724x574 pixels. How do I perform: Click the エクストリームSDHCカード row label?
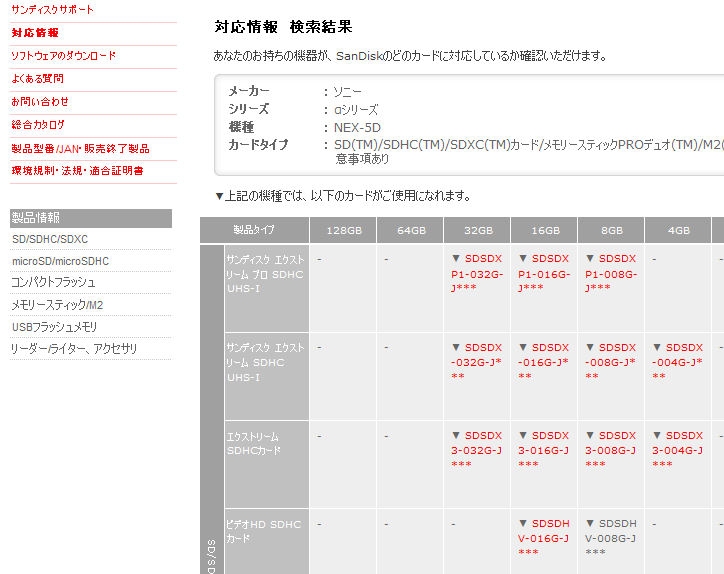point(254,443)
